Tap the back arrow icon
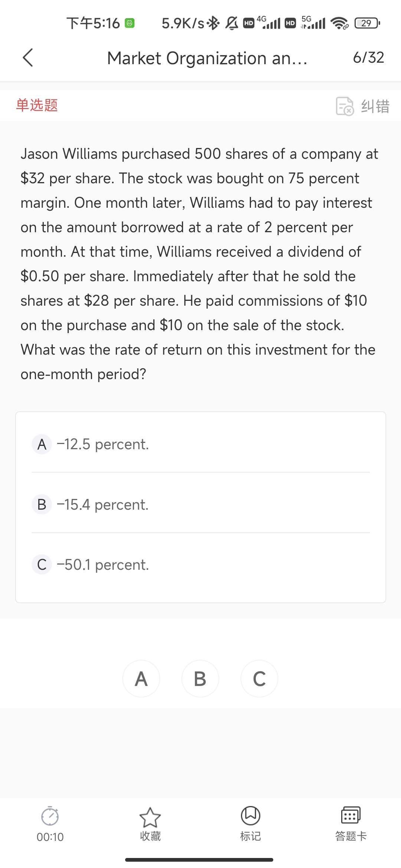Screen dimensions: 401x868 pos(28,57)
